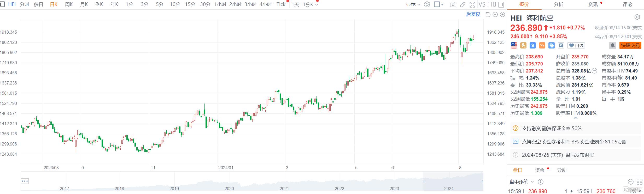Select 1分 minute chart
Viewport: 644px width, 194px height.
click(x=129, y=4)
